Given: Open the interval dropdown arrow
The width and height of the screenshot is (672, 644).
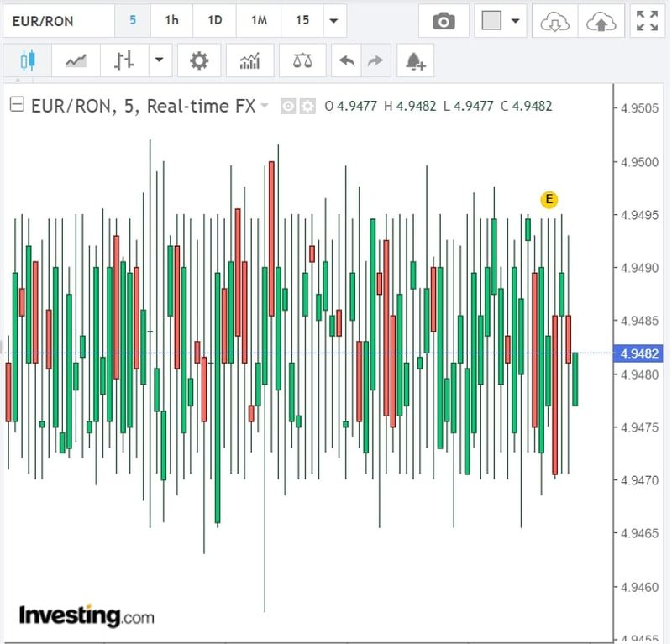Looking at the screenshot, I should pos(334,20).
